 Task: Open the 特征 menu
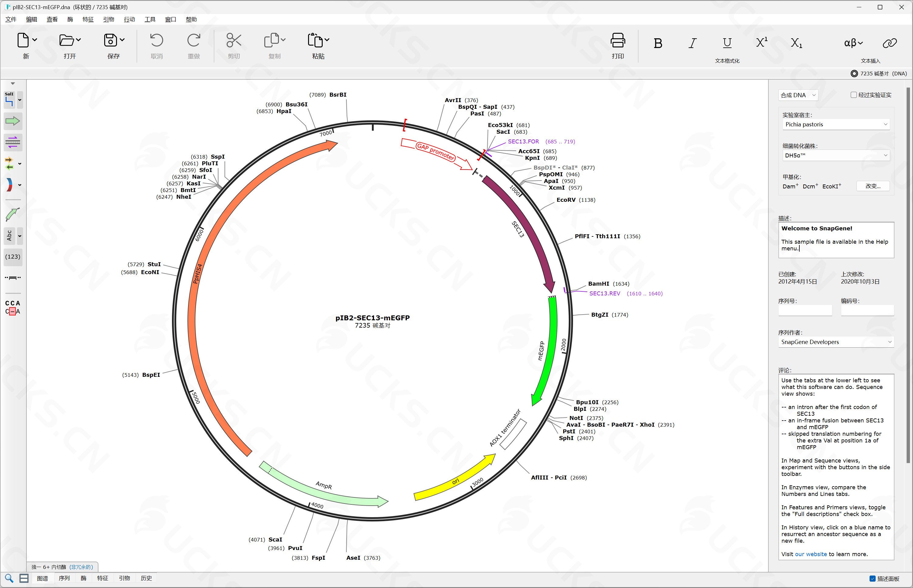click(88, 19)
